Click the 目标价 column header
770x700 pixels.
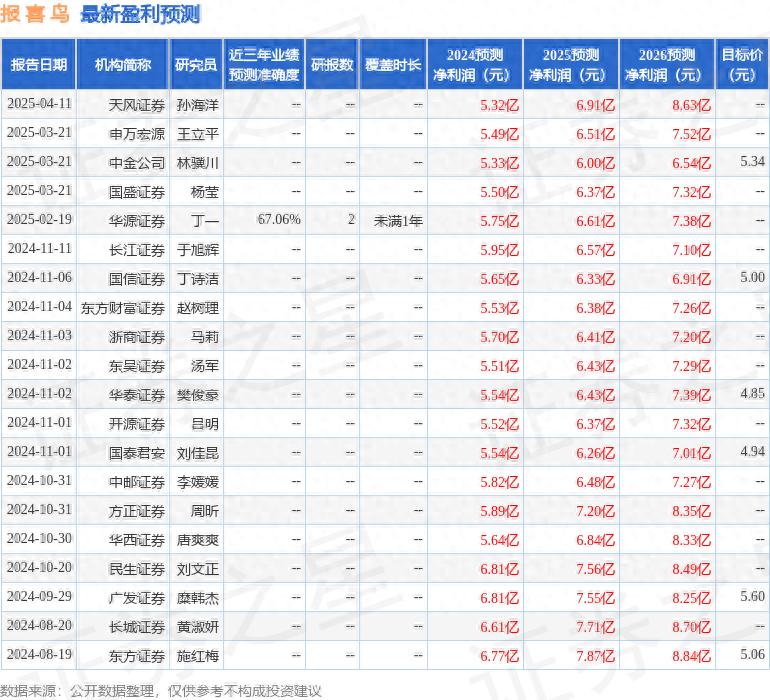742,64
